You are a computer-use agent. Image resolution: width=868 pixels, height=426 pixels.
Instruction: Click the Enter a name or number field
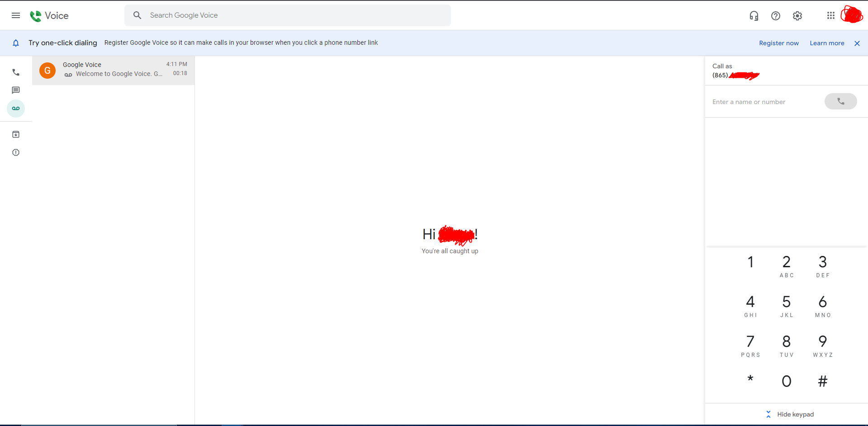pos(764,102)
